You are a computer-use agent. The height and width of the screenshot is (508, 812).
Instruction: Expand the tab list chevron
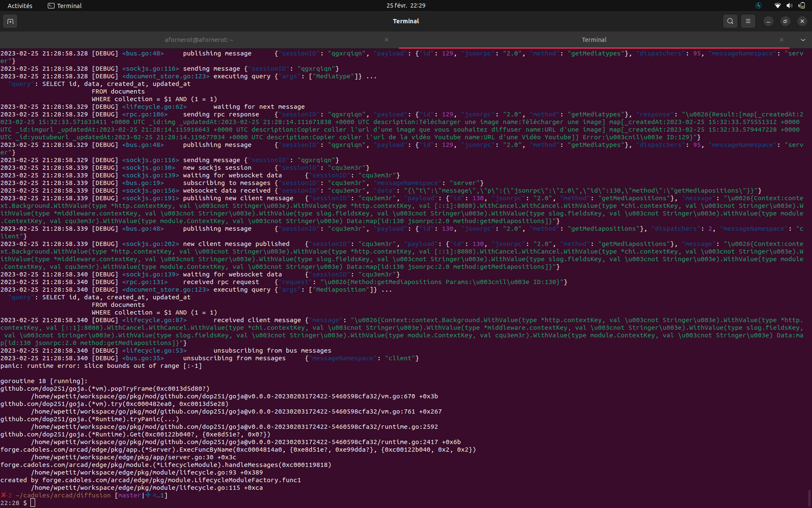[x=803, y=40]
